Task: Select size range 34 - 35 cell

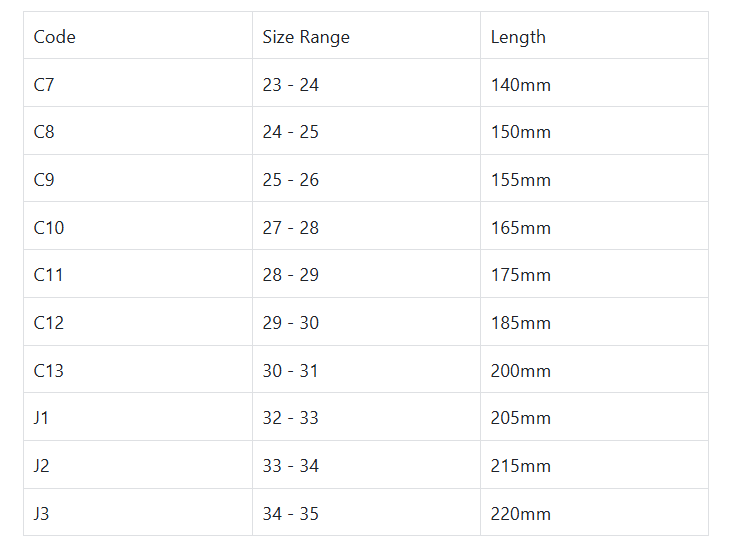Action: [x=290, y=514]
